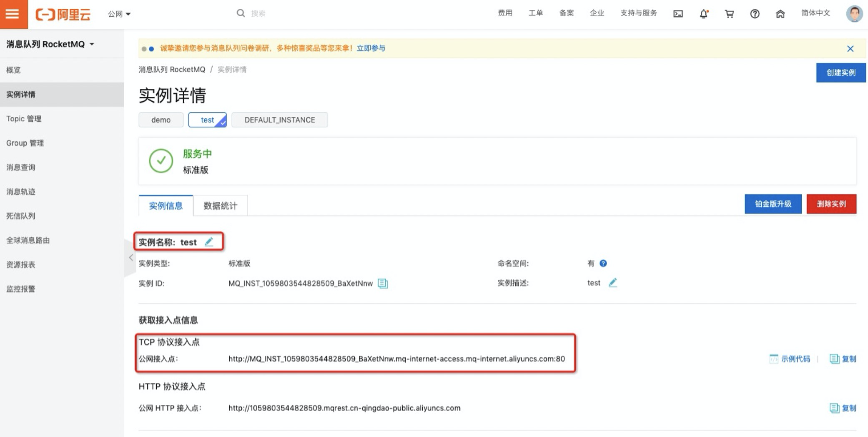Open the shopping cart
This screenshot has width=868, height=437.
click(729, 14)
